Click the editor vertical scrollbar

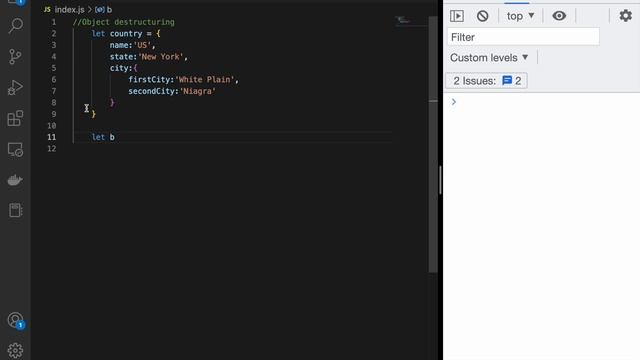click(x=433, y=145)
